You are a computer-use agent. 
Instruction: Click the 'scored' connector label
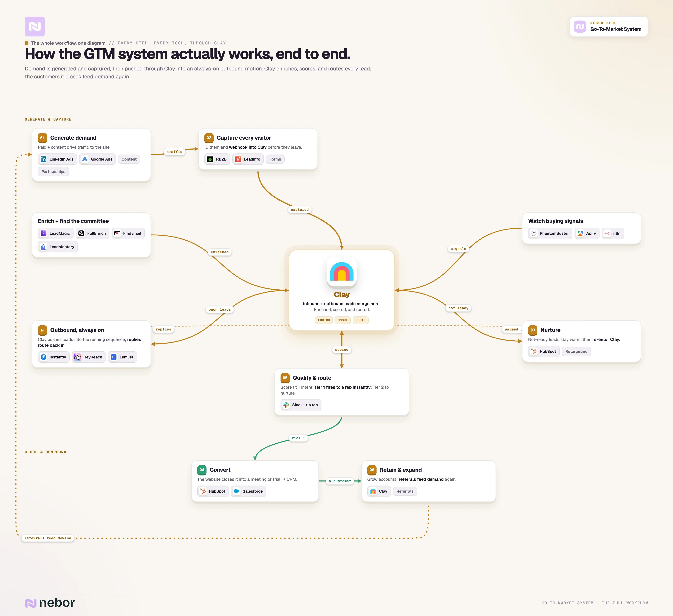point(342,350)
